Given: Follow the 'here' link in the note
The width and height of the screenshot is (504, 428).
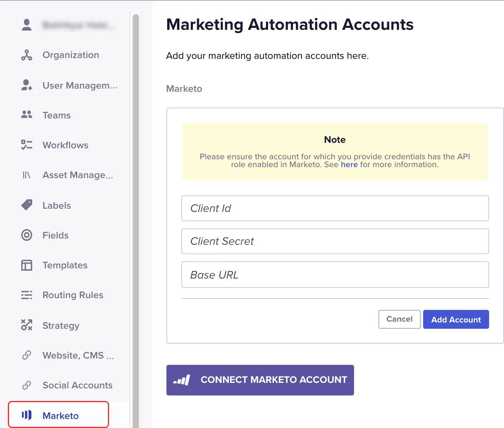Looking at the screenshot, I should tap(349, 165).
